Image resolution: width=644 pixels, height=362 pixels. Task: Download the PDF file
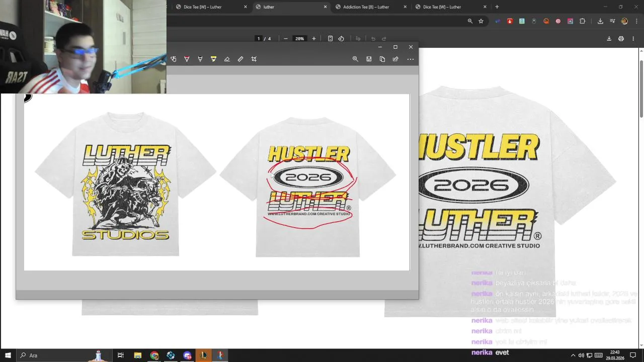pyautogui.click(x=609, y=39)
